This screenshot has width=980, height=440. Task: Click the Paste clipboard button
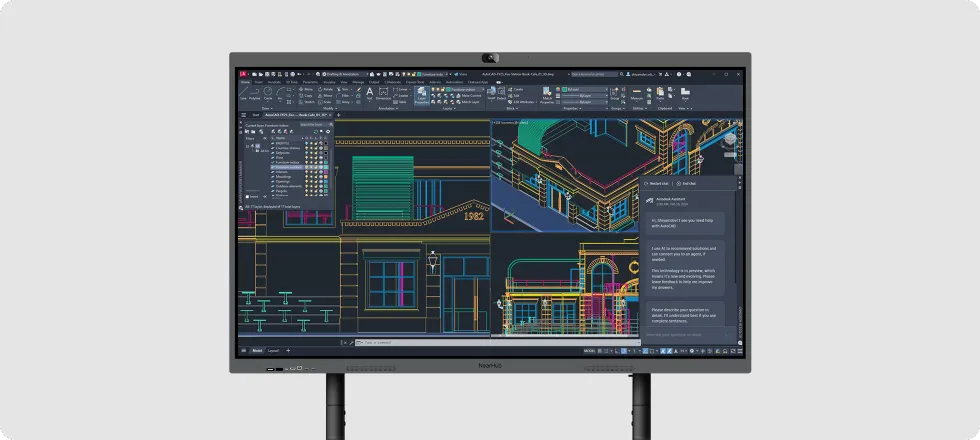click(660, 94)
